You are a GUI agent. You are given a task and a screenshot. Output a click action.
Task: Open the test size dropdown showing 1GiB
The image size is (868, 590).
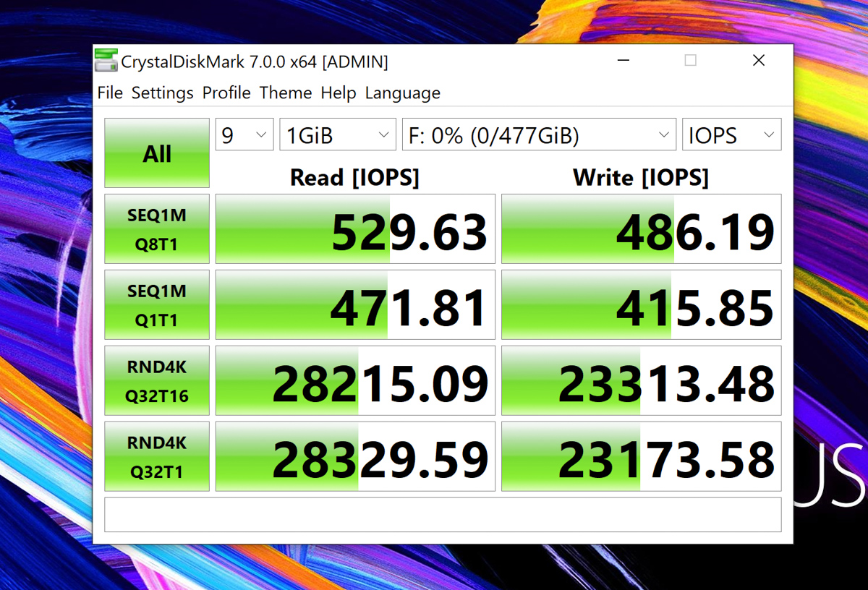coord(338,135)
